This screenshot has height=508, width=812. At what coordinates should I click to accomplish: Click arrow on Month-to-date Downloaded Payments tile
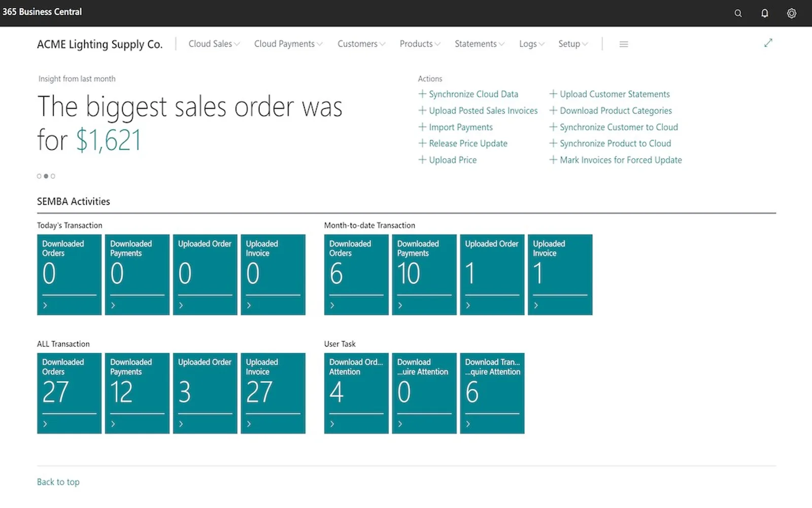(x=400, y=305)
